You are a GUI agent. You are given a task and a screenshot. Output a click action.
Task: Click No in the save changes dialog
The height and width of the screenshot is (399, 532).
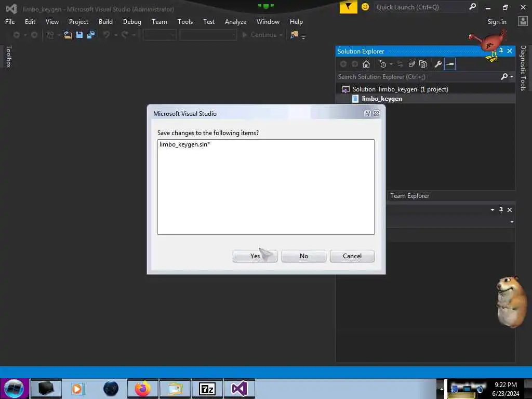pyautogui.click(x=303, y=256)
